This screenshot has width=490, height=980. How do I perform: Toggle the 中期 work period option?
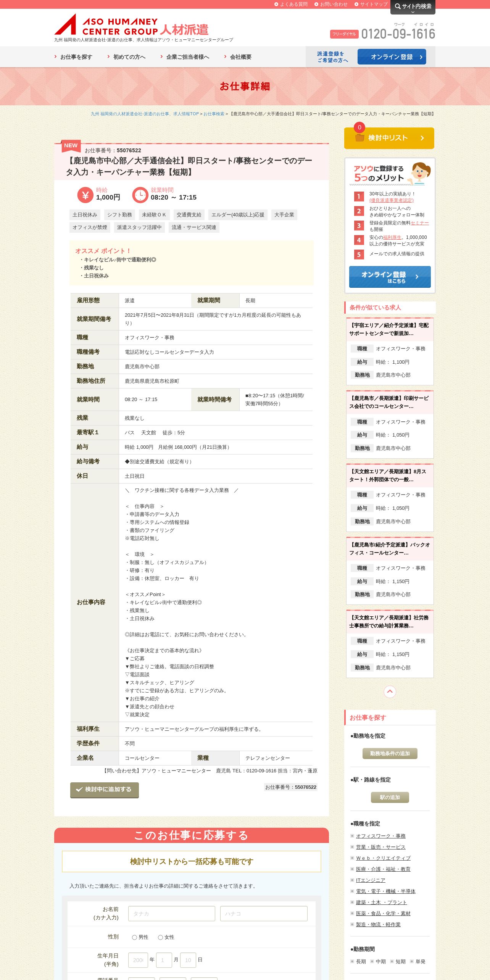(x=378, y=961)
